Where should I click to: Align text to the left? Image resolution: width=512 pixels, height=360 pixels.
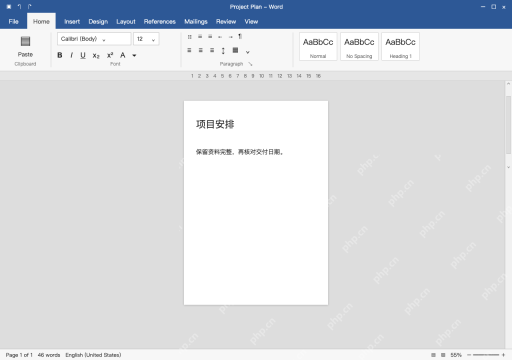click(x=189, y=50)
